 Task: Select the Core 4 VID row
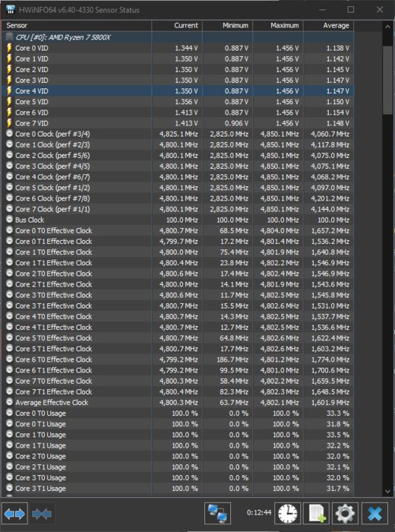178,91
